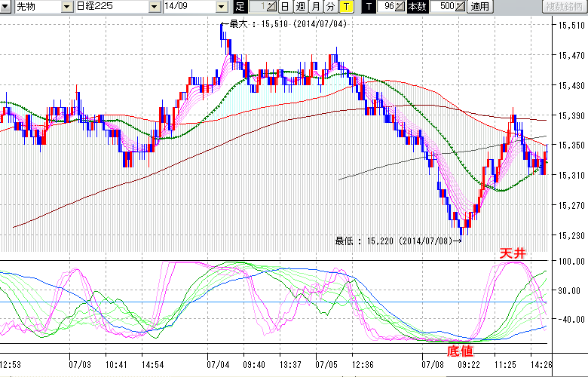Screen dimensions: 588x377
Task: Click the black 足 bar label
Action: pyautogui.click(x=240, y=7)
